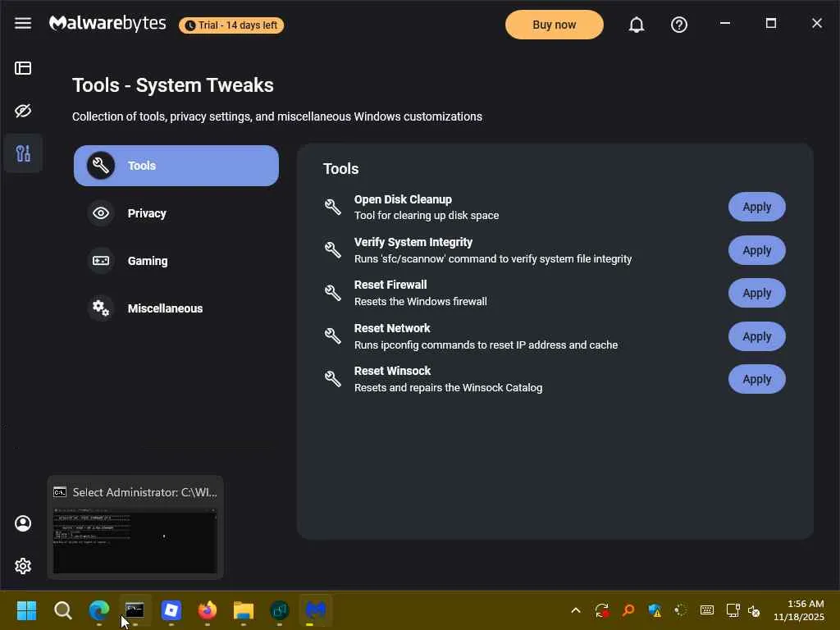Open the hamburger menu

tap(22, 24)
